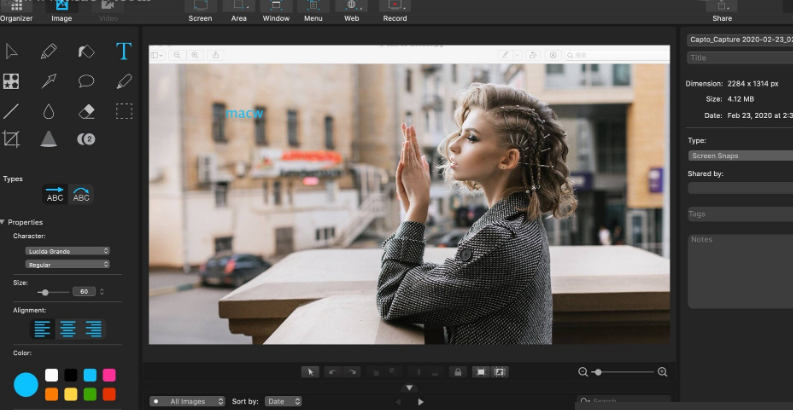This screenshot has height=410, width=793.
Task: Open the Lucida Grande font dropdown
Action: click(67, 250)
